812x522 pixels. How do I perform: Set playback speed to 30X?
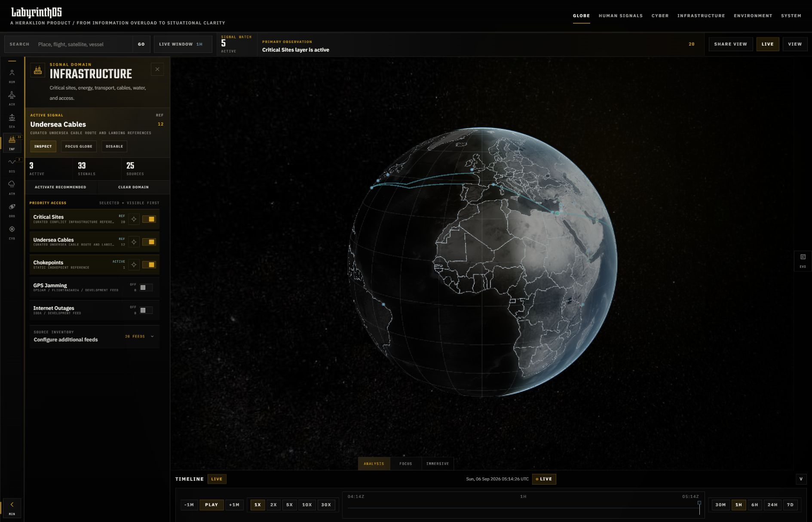pyautogui.click(x=326, y=505)
